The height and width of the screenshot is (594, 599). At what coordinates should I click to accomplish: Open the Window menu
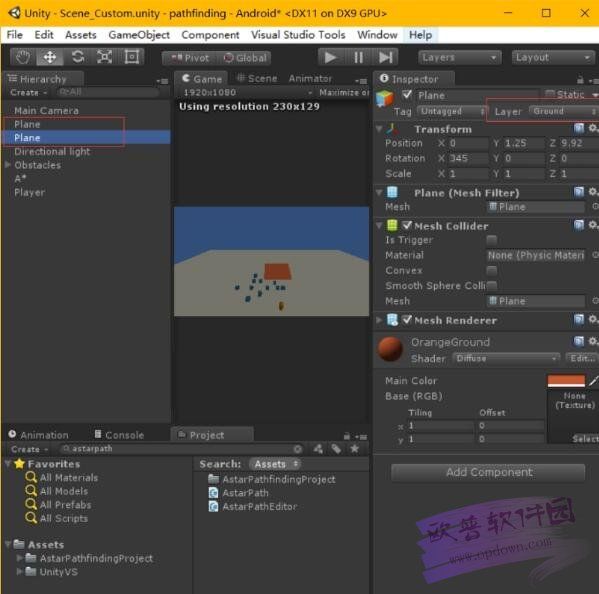click(377, 35)
